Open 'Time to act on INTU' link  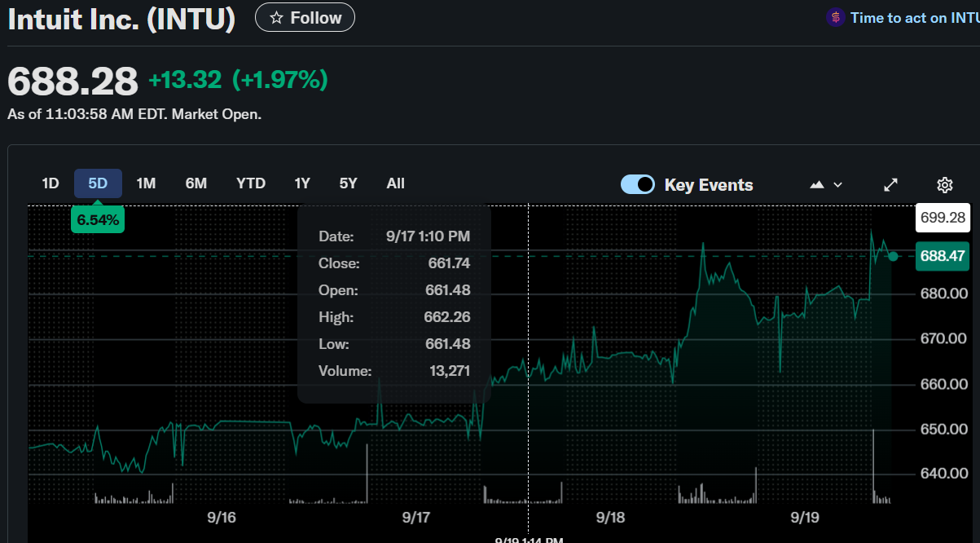[x=915, y=18]
